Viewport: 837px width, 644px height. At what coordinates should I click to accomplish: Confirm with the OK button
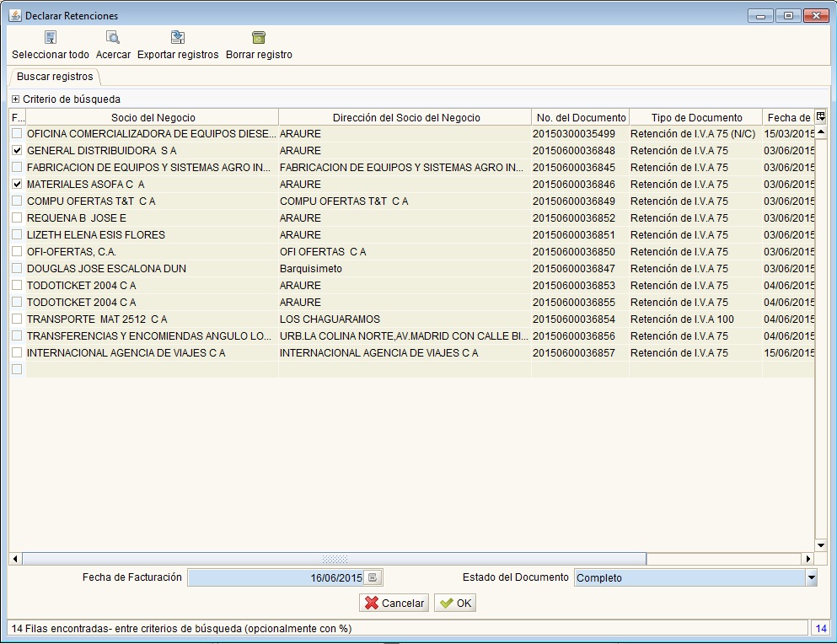pyautogui.click(x=456, y=604)
